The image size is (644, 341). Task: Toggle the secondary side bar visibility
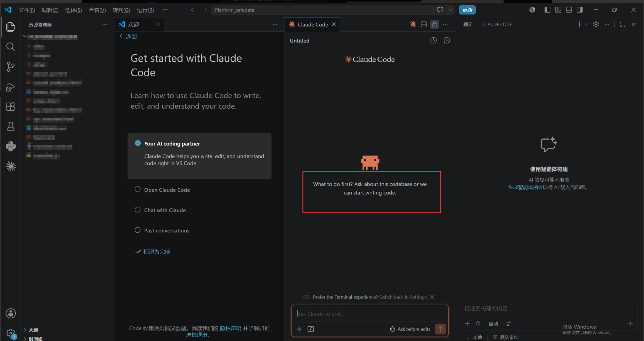[580, 10]
